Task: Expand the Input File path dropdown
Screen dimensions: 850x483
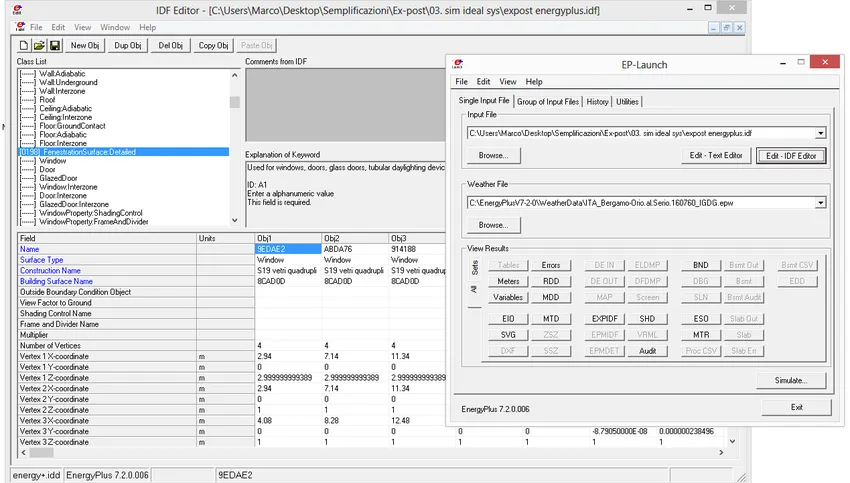Action: 820,133
